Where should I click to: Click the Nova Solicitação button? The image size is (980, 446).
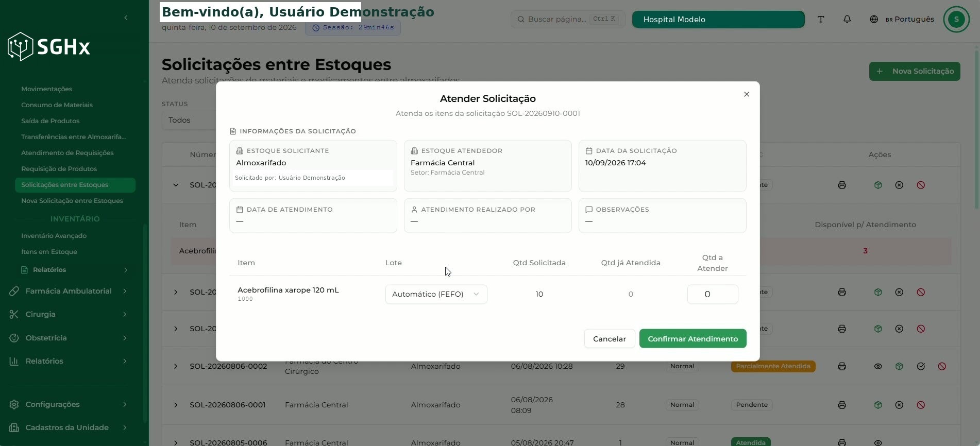coord(915,72)
